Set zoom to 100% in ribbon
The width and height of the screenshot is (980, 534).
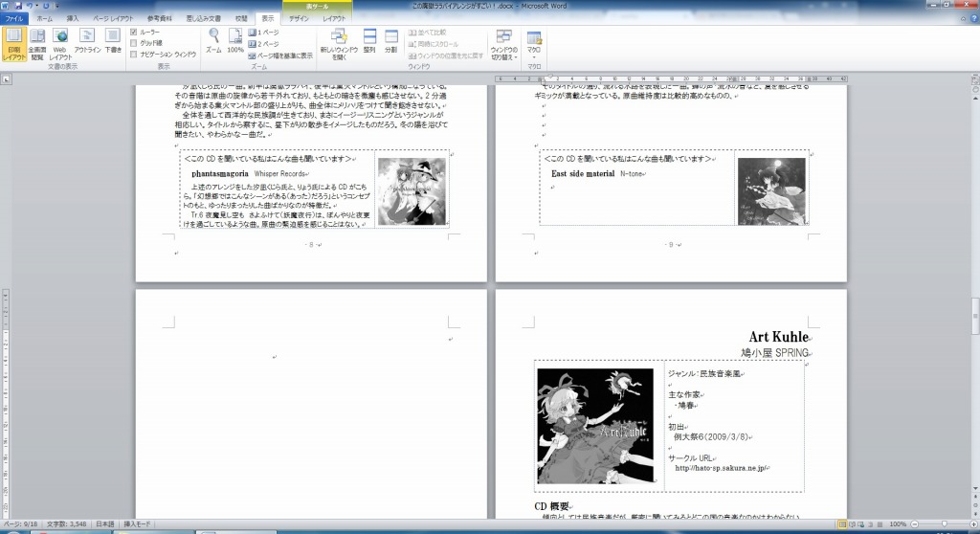[x=235, y=40]
